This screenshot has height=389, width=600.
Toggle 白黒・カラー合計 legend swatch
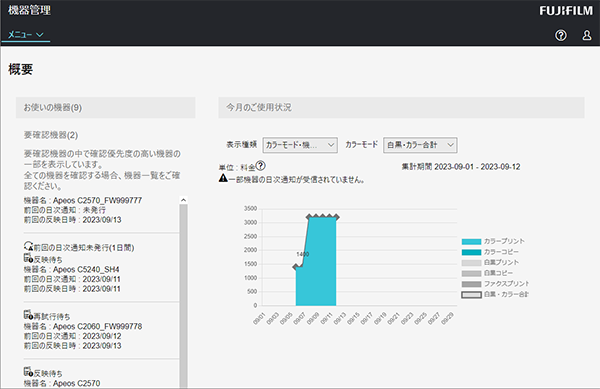click(x=471, y=295)
